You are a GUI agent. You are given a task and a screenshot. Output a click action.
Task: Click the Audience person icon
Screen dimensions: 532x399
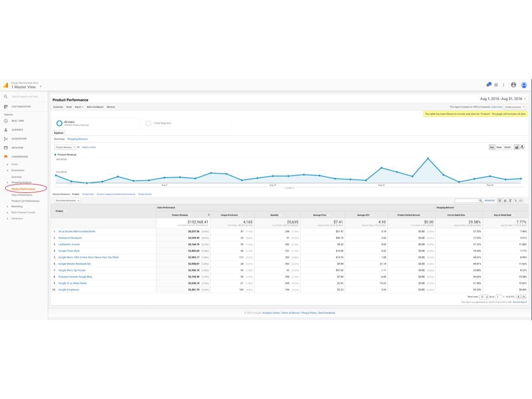tap(6, 130)
